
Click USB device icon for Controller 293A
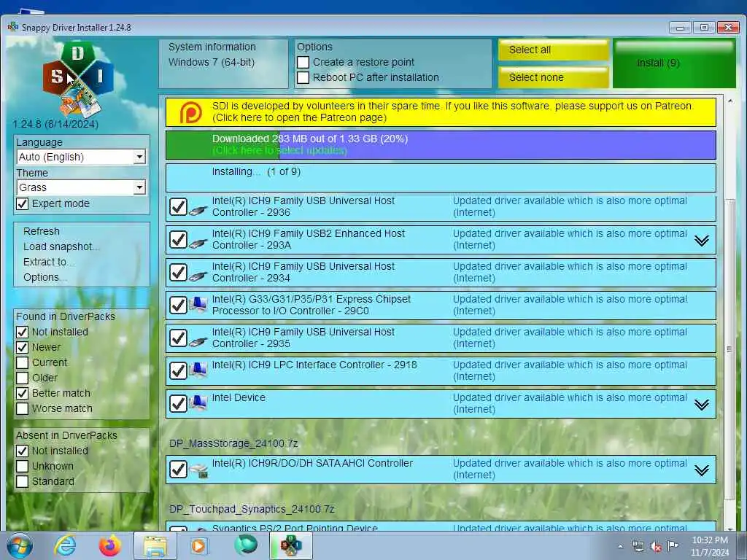[198, 243]
